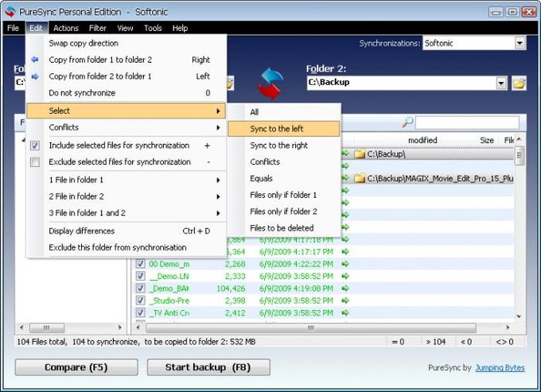Image resolution: width=541 pixels, height=392 pixels.
Task: Toggle Include selected files for synchronization checkbox
Action: (35, 146)
